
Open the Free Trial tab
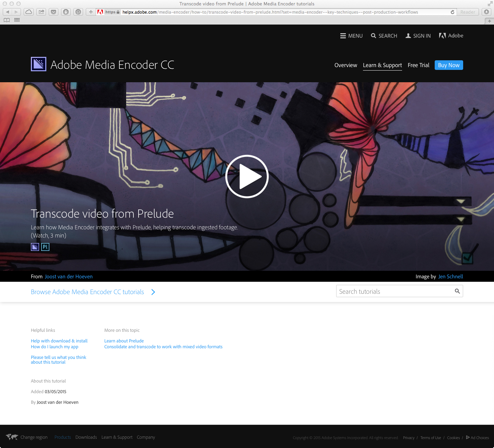[419, 65]
